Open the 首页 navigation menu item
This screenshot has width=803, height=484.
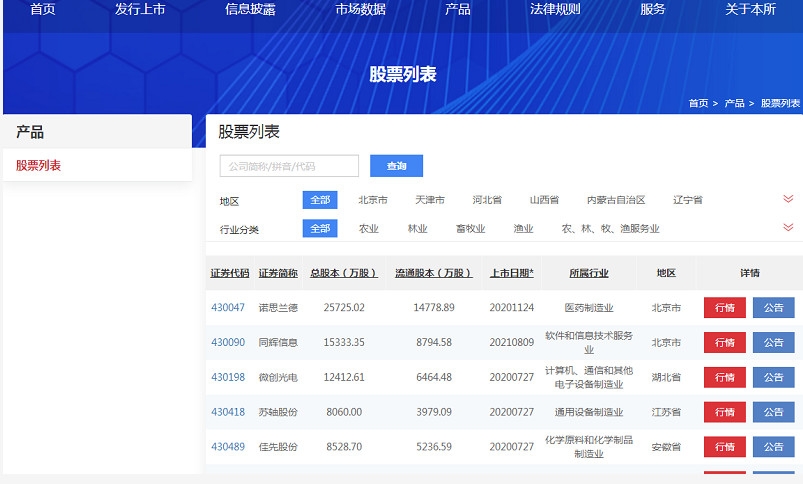(43, 9)
